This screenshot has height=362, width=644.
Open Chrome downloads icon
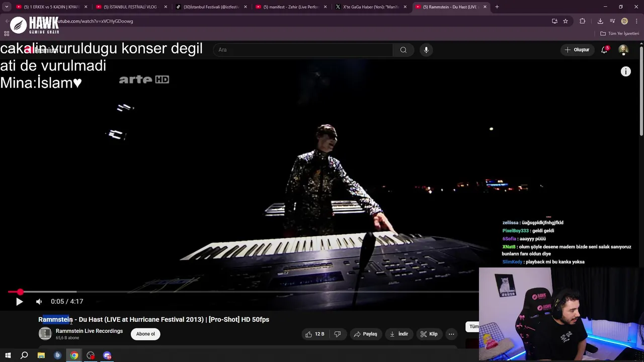tap(600, 21)
